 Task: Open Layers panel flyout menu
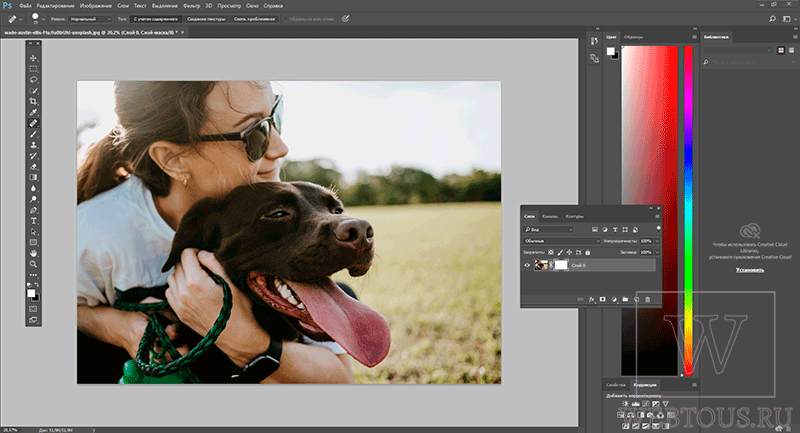[x=657, y=216]
